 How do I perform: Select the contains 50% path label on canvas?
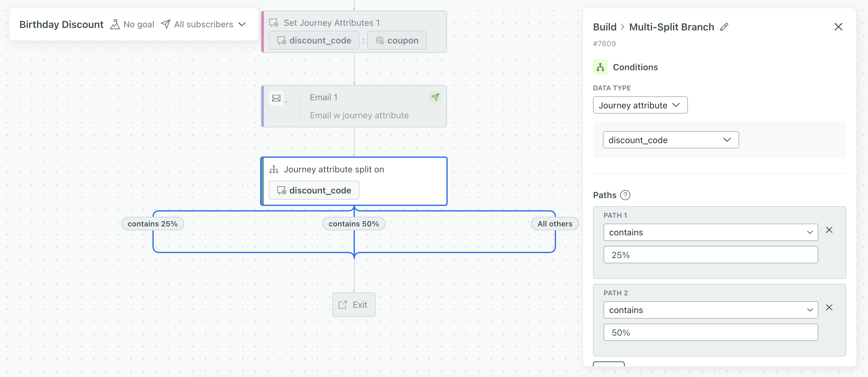[x=354, y=223]
